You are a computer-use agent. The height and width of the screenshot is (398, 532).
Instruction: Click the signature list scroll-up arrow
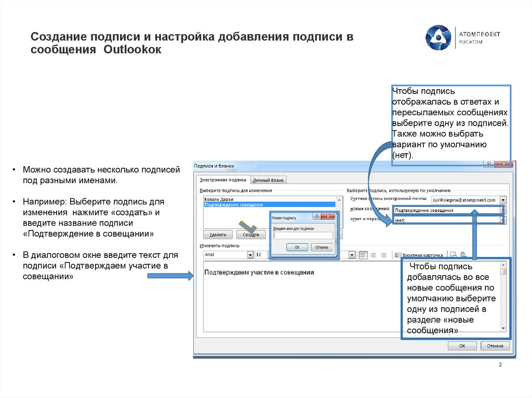(339, 200)
